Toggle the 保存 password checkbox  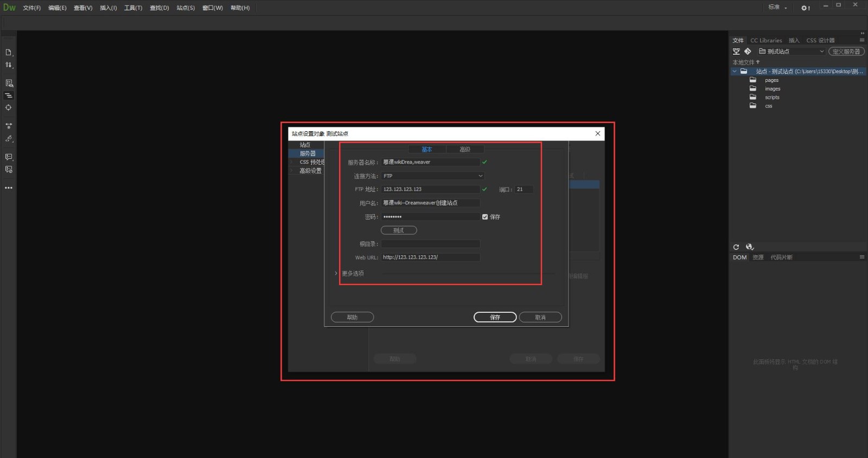485,217
